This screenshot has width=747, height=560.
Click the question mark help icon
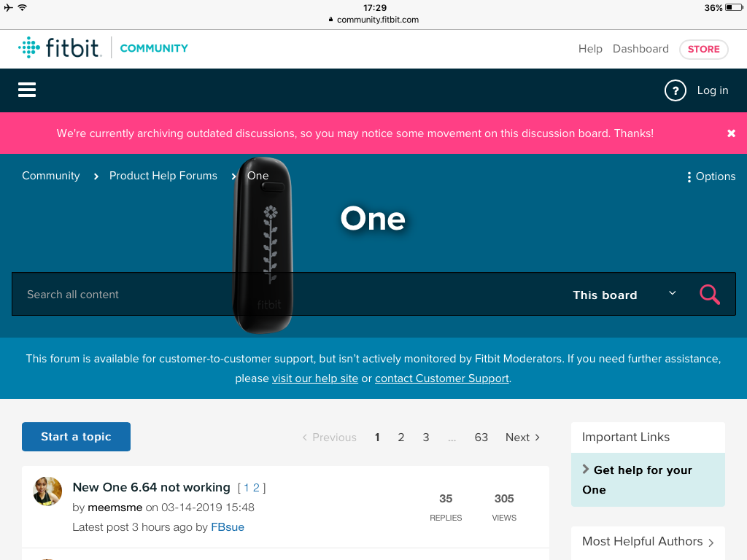click(675, 90)
